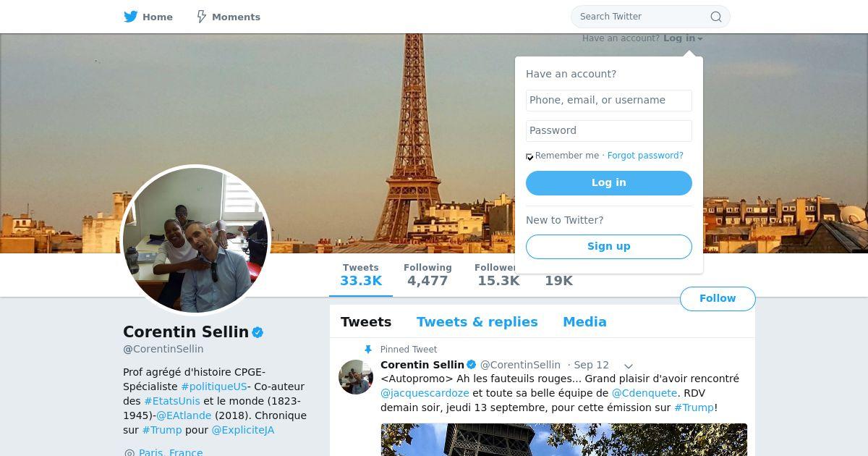Switch to the Tweets & replies tab
This screenshot has width=868, height=456.
pyautogui.click(x=477, y=322)
